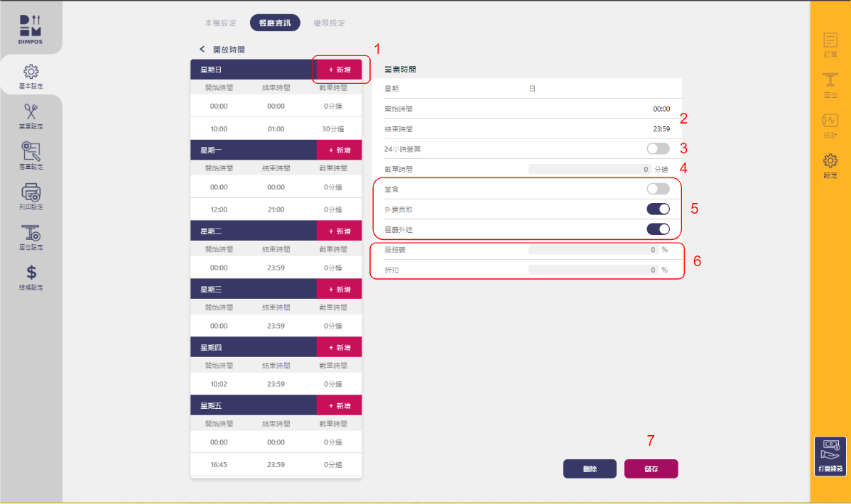Open 統計 statistics icon on right

pyautogui.click(x=830, y=125)
